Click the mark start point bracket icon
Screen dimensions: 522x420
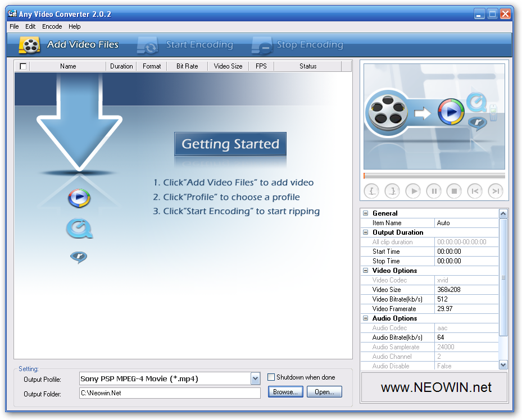coord(372,191)
